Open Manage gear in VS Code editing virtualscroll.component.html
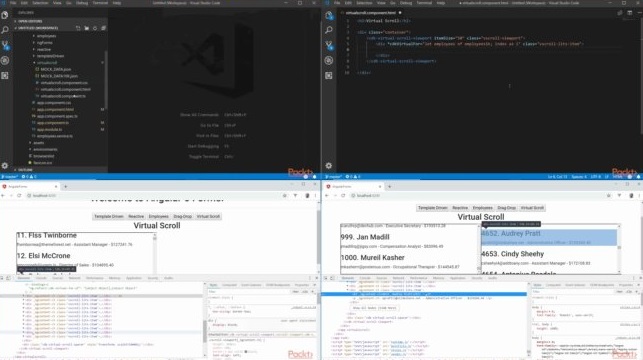 [x=329, y=166]
